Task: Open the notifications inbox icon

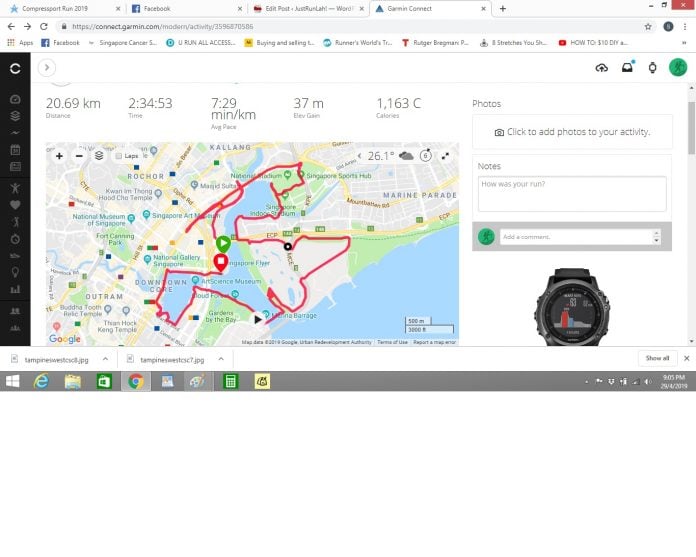Action: (x=627, y=67)
